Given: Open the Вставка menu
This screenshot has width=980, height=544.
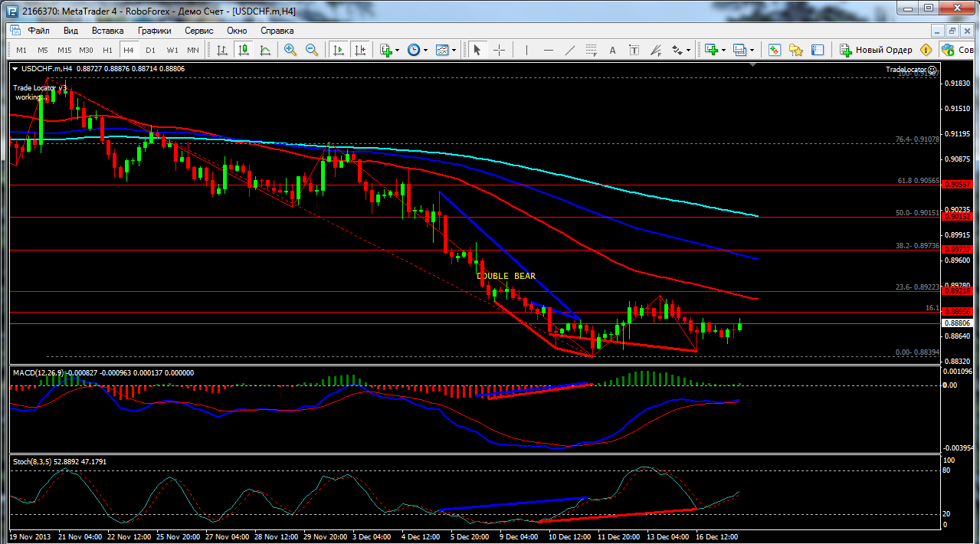Looking at the screenshot, I should point(107,31).
